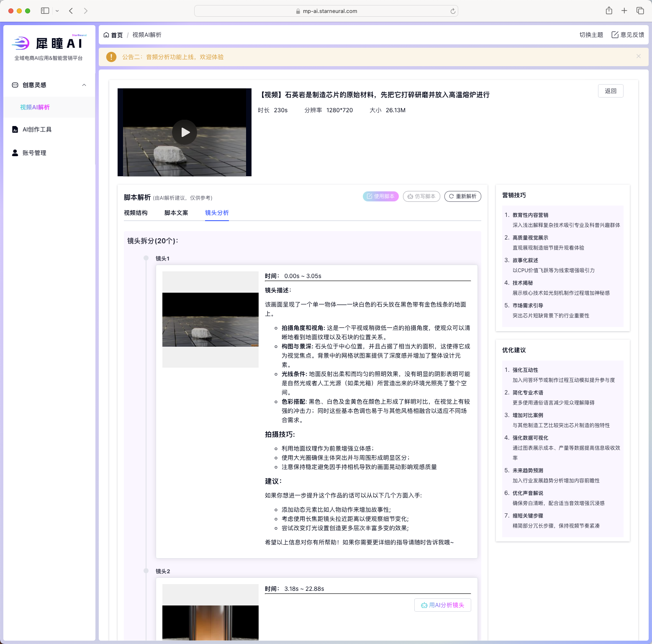Viewport: 652px width, 644px height.
Task: Click the home icon in breadcrumb
Action: (x=106, y=35)
